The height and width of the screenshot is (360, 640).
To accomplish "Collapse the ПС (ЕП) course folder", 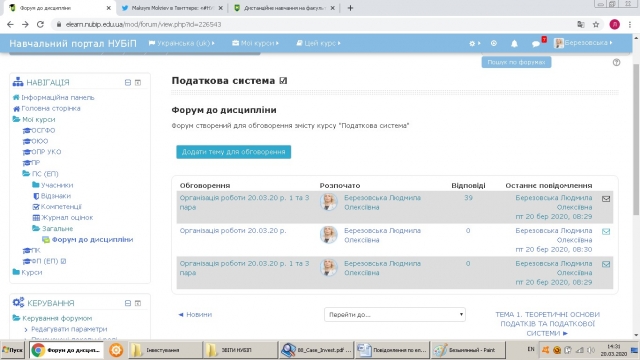I will (45, 174).
